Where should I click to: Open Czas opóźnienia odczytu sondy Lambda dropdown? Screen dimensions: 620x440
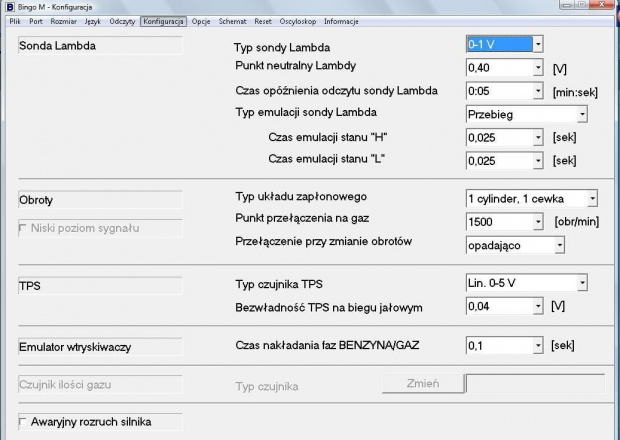point(538,91)
